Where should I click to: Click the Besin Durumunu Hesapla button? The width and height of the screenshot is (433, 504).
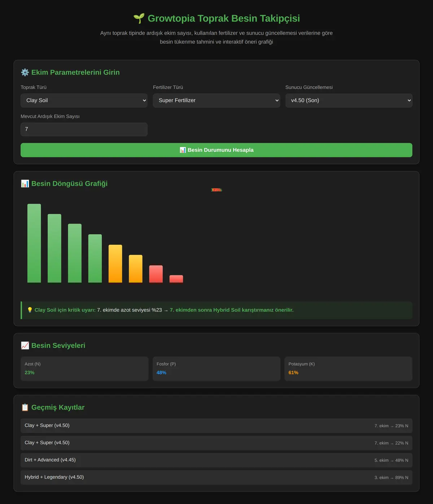pos(216,150)
